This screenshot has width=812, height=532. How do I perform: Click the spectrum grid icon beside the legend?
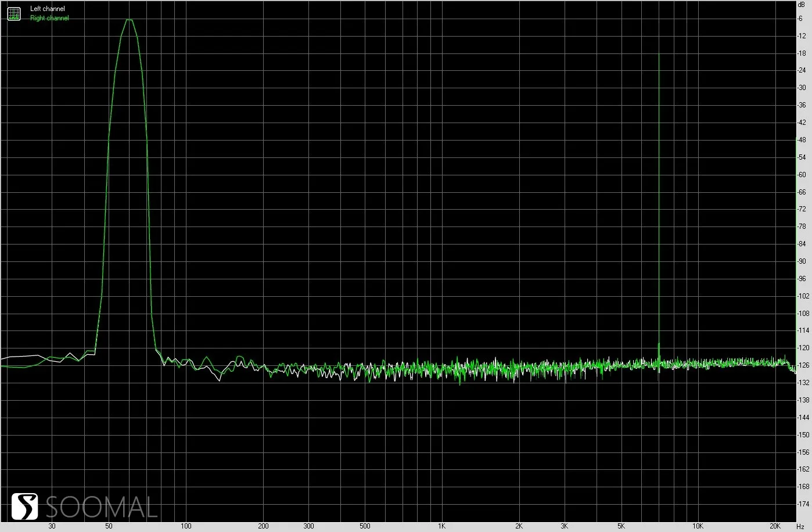coord(14,13)
